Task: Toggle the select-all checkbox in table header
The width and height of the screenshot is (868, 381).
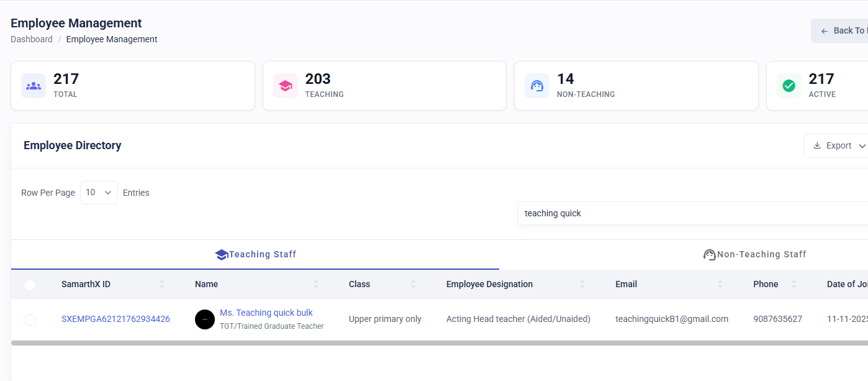Action: click(30, 285)
